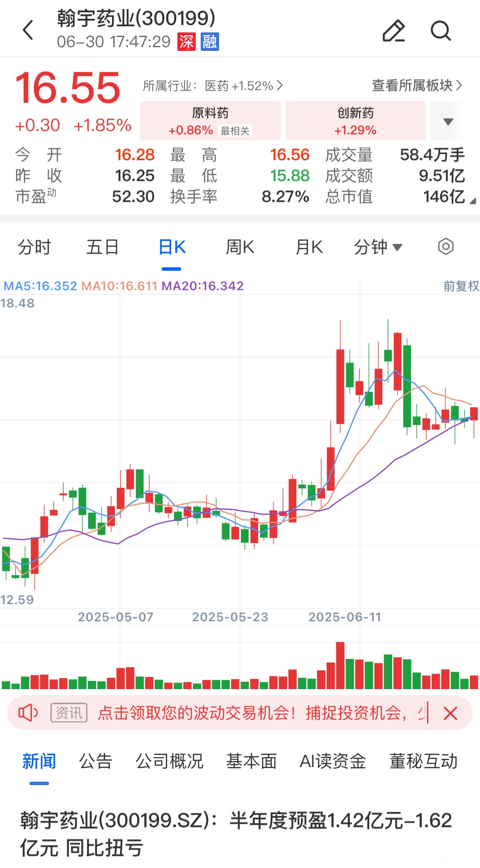Open the AI读资金 tab
480x868 pixels.
click(x=333, y=761)
